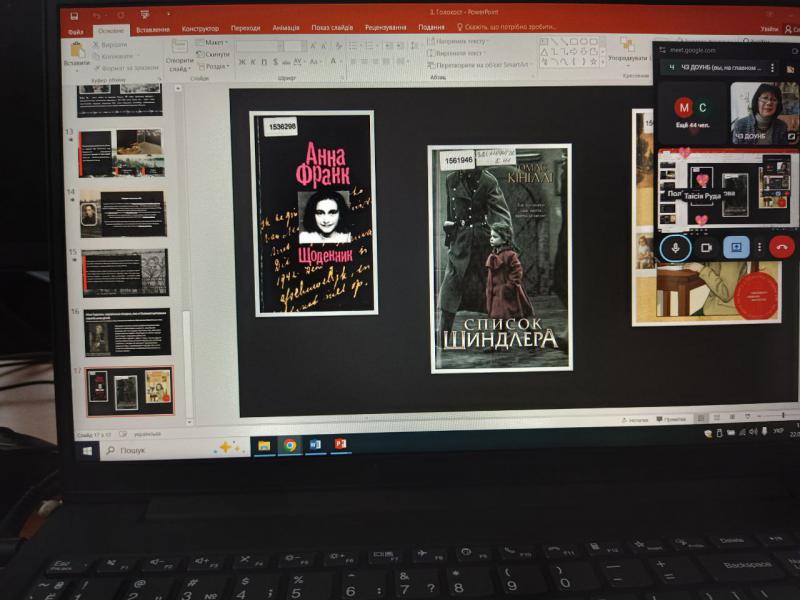This screenshot has width=800, height=600.
Task: Open more options in Meet call controls
Action: tap(759, 247)
